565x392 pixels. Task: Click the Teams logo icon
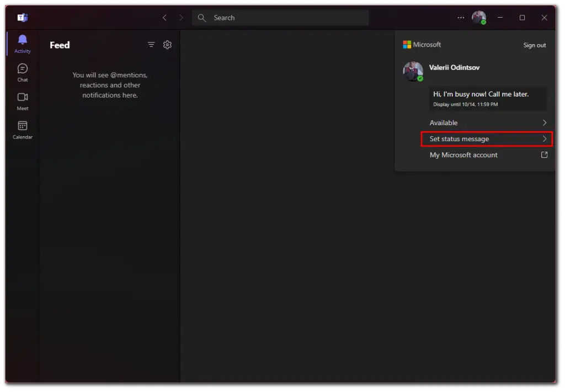click(x=22, y=18)
